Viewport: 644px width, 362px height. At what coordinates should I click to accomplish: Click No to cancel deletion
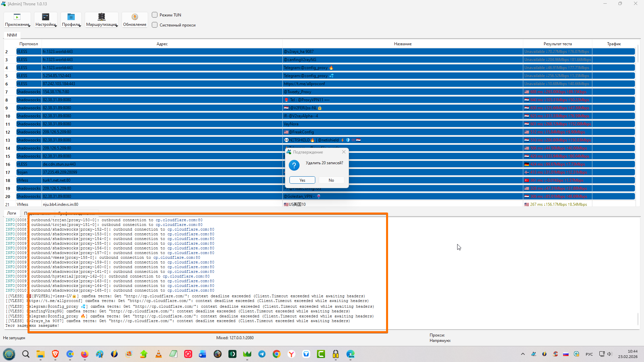(x=331, y=180)
